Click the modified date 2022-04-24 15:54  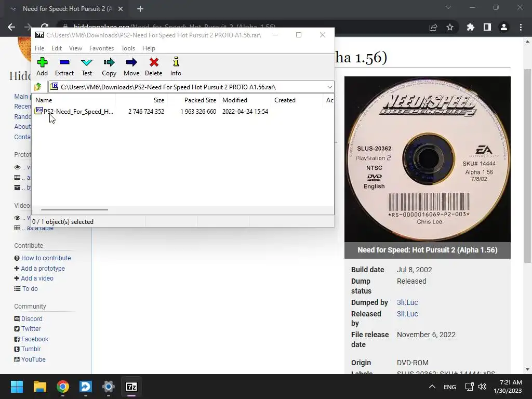pos(245,112)
